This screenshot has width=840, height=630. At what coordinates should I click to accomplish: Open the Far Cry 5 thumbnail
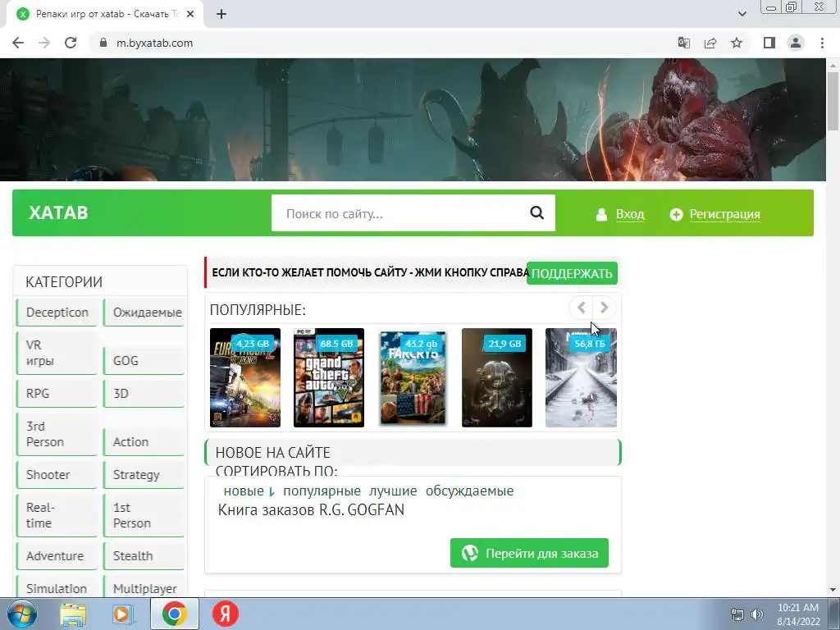tap(413, 377)
